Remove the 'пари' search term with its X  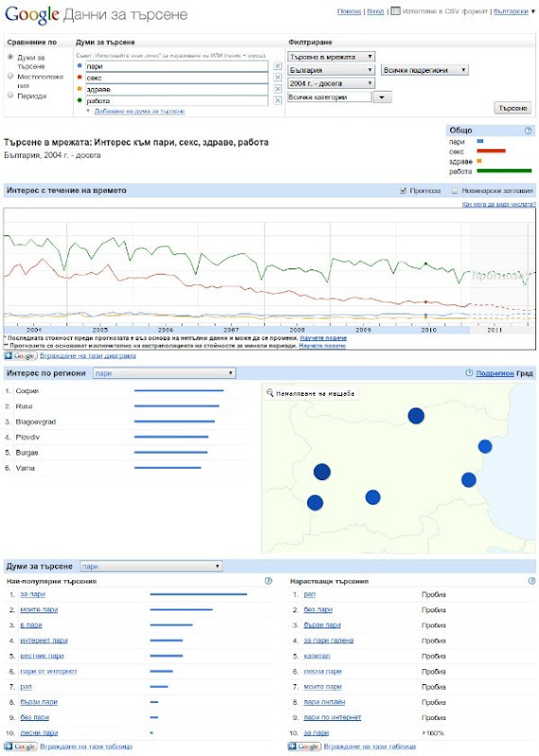277,65
